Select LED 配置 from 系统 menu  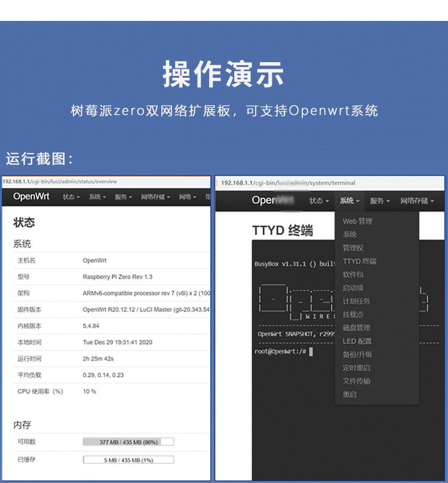point(357,341)
